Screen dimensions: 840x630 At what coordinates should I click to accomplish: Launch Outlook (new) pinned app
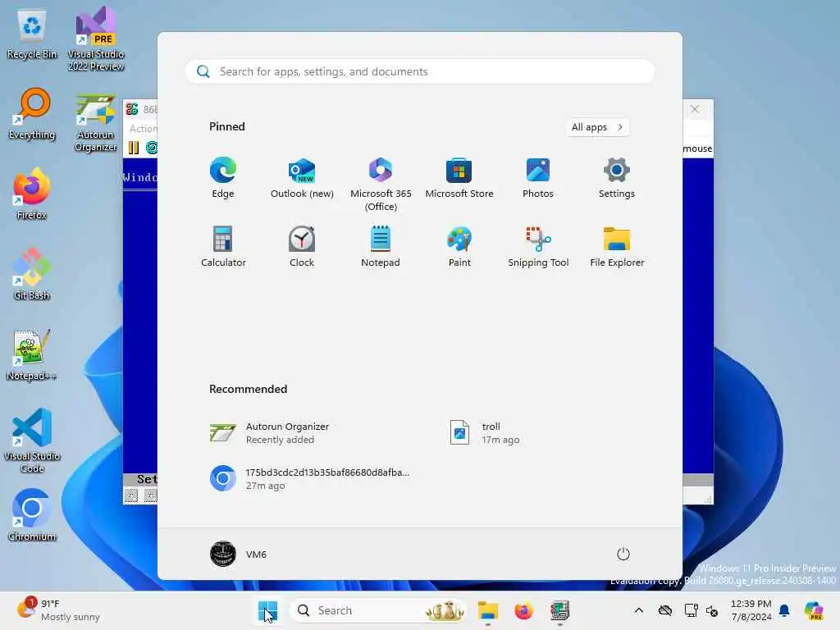[302, 178]
